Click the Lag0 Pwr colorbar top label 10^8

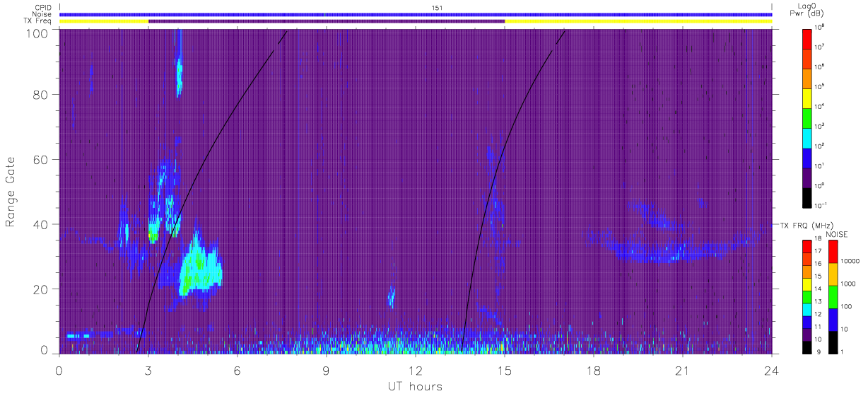(x=819, y=27)
